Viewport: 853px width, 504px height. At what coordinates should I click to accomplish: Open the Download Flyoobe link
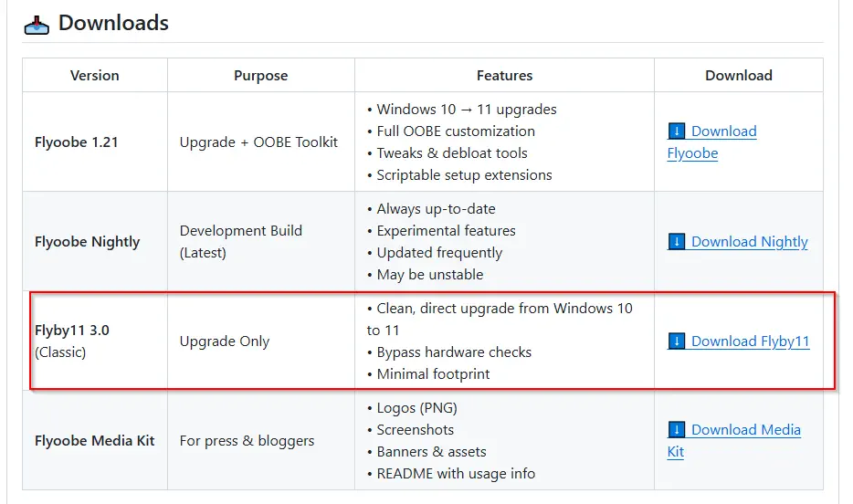tap(712, 142)
